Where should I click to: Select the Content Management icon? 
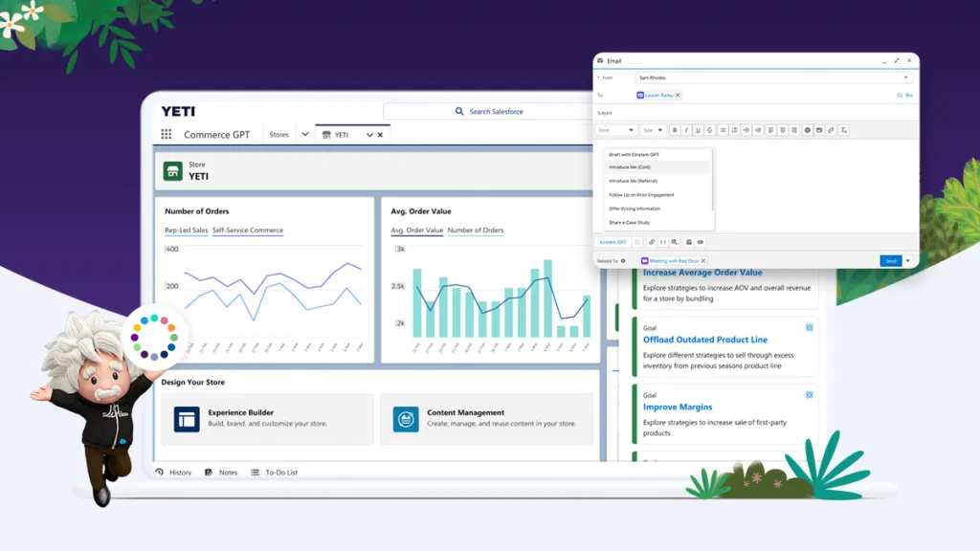tap(403, 418)
